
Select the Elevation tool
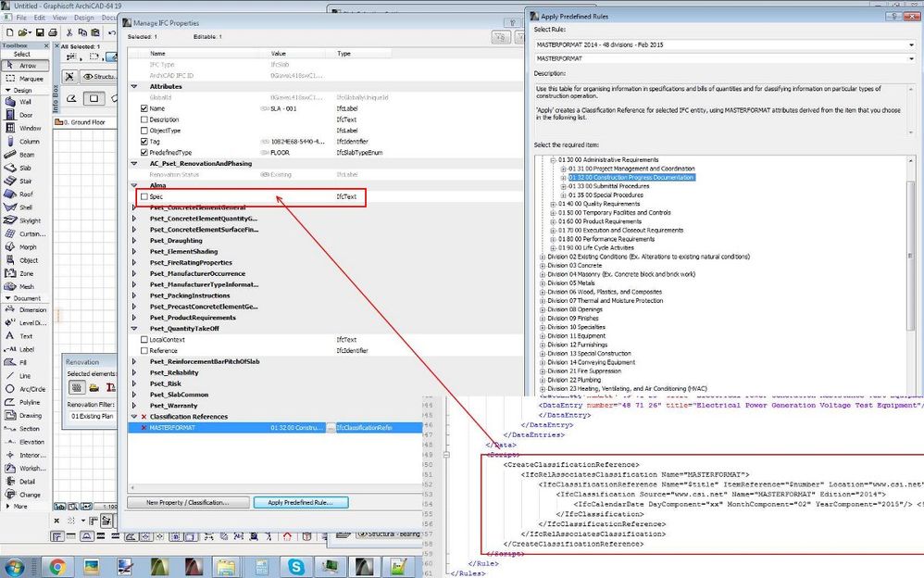click(25, 442)
